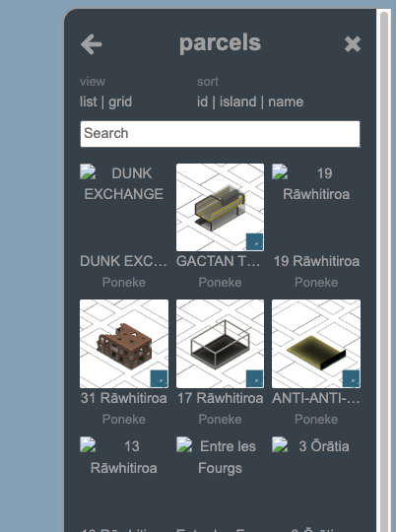The image size is (396, 532).
Task: Select the 'ANTI-ANTI-…' name label
Action: pyautogui.click(x=316, y=398)
